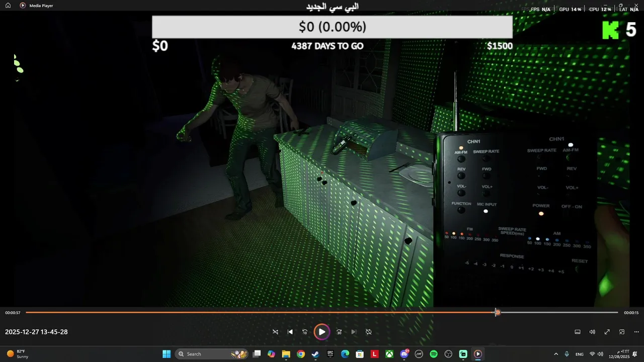The height and width of the screenshot is (362, 644).
Task: Click the GPU 14% overlay stat
Action: click(570, 9)
